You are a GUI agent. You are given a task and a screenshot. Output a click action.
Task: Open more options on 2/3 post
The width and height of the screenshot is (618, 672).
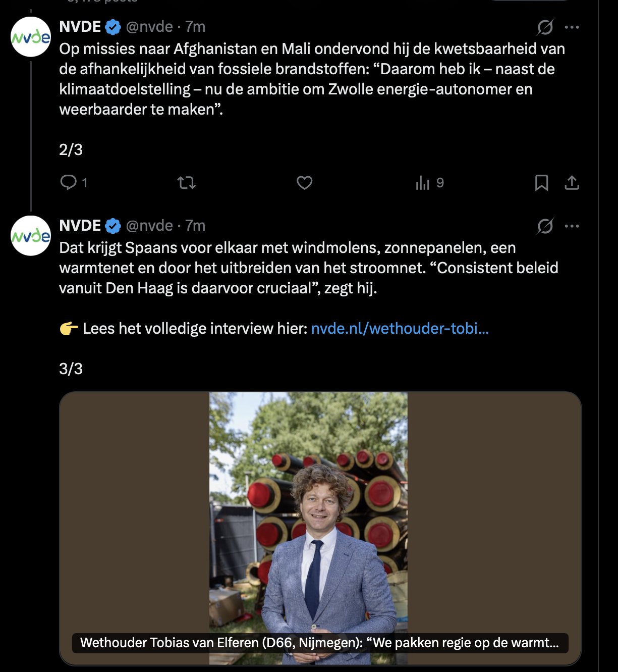point(572,27)
